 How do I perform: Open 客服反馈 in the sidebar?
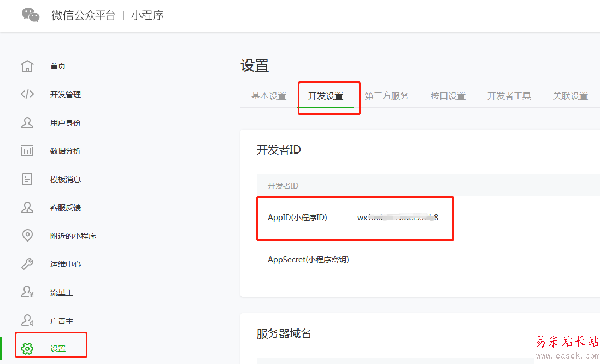coord(66,208)
